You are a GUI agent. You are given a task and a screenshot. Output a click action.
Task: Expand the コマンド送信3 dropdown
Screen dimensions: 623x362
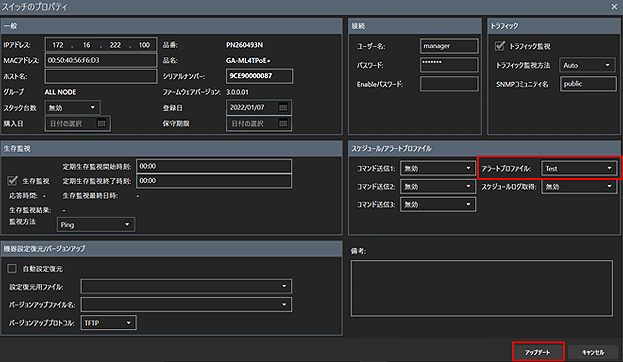[438, 204]
